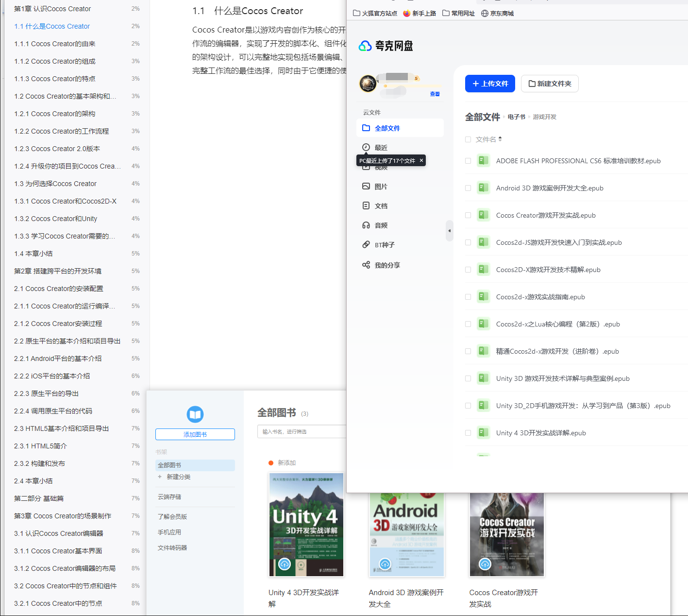Viewport: 688px width, 616px height.
Task: Open the Audio headphone icon
Action: [x=366, y=225]
